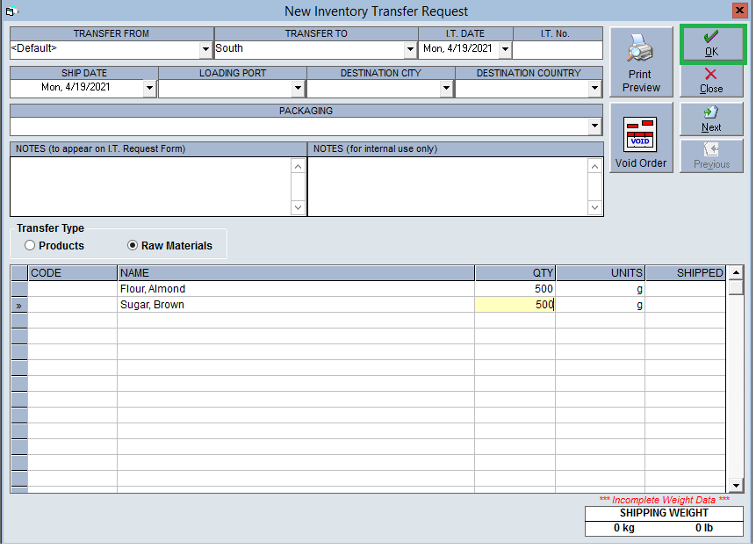The height and width of the screenshot is (549, 756).
Task: Open the I.T. Date picker dropdown
Action: coord(507,50)
